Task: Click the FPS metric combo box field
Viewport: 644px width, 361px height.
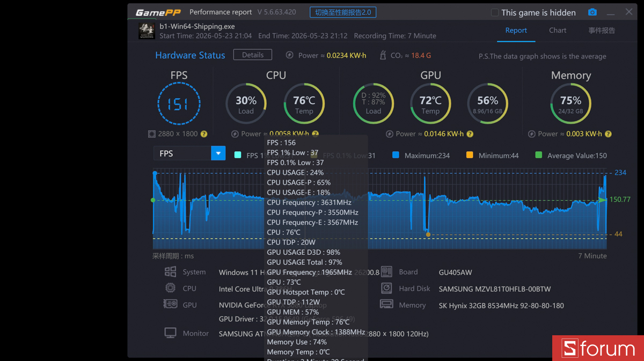Action: pos(189,153)
